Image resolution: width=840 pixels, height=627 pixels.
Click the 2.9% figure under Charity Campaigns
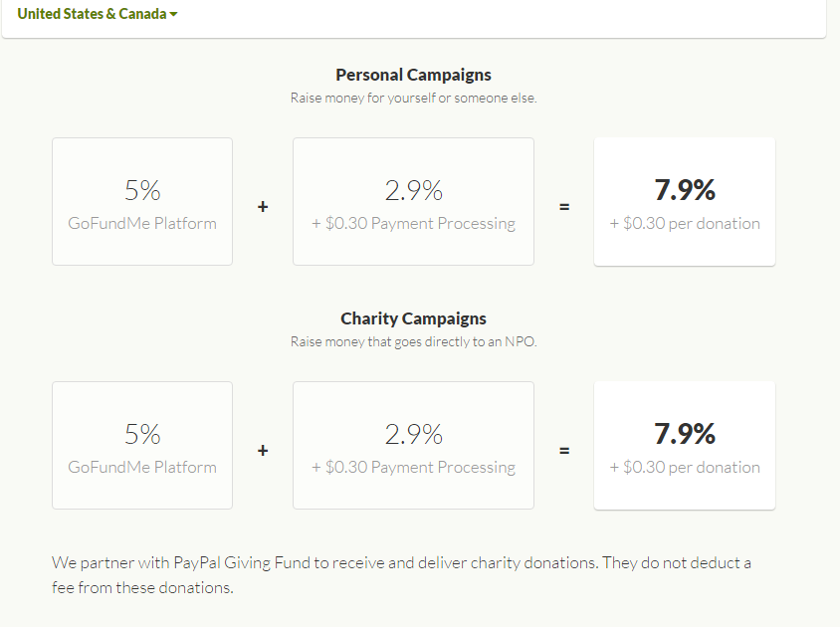click(x=413, y=434)
